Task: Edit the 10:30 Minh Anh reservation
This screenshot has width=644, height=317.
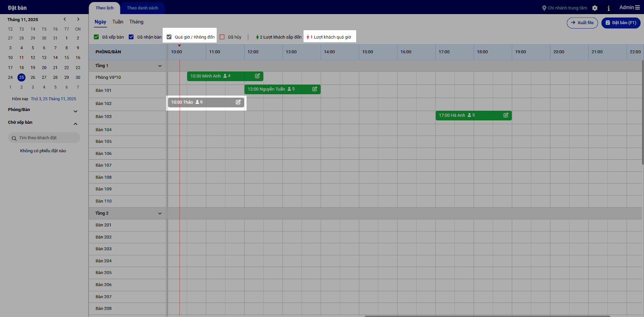Action: point(257,76)
